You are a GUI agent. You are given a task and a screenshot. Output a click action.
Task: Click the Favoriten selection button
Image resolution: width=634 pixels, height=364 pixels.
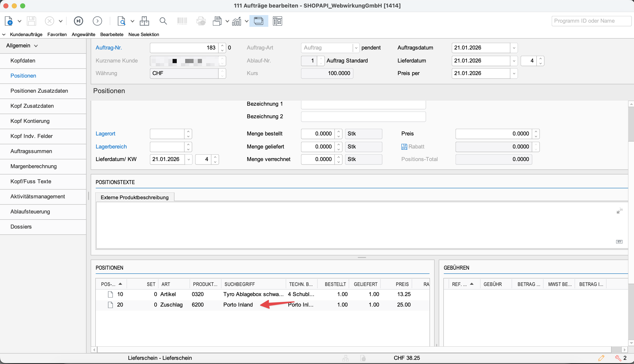57,35
